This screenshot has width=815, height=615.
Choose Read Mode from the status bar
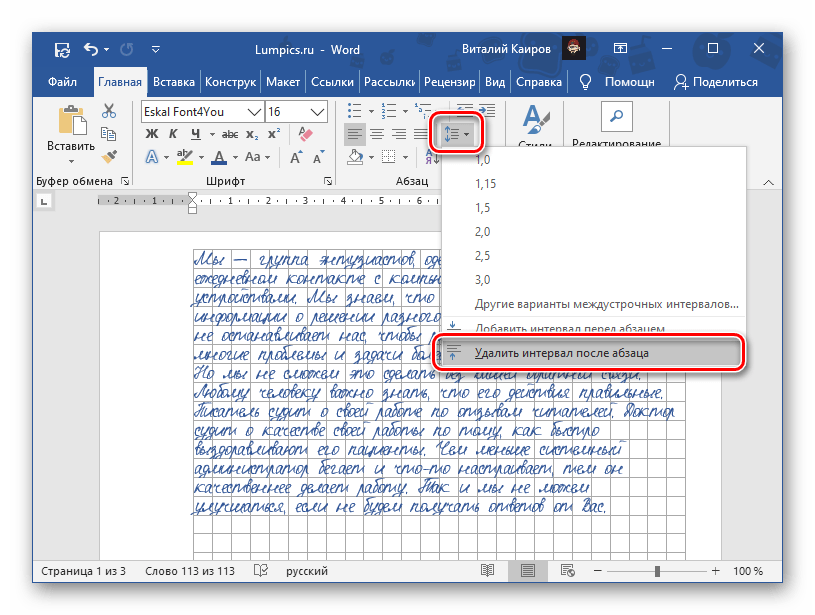coord(487,571)
